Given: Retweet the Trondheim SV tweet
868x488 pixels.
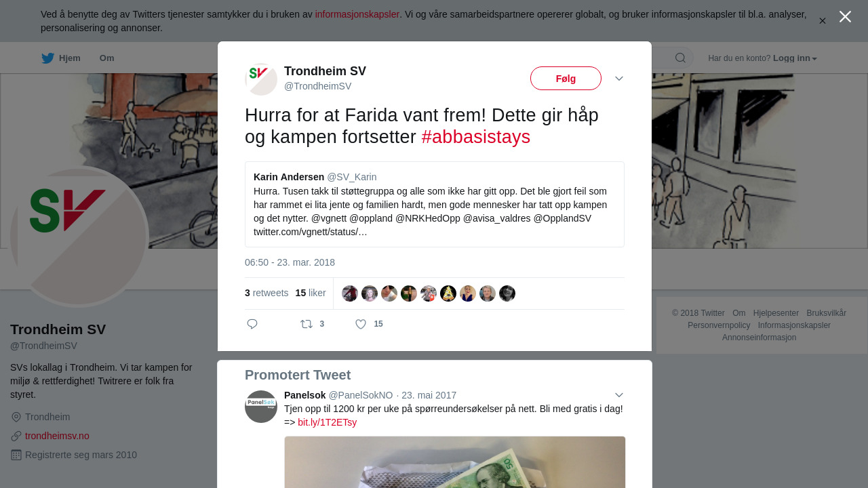Looking at the screenshot, I should point(307,324).
